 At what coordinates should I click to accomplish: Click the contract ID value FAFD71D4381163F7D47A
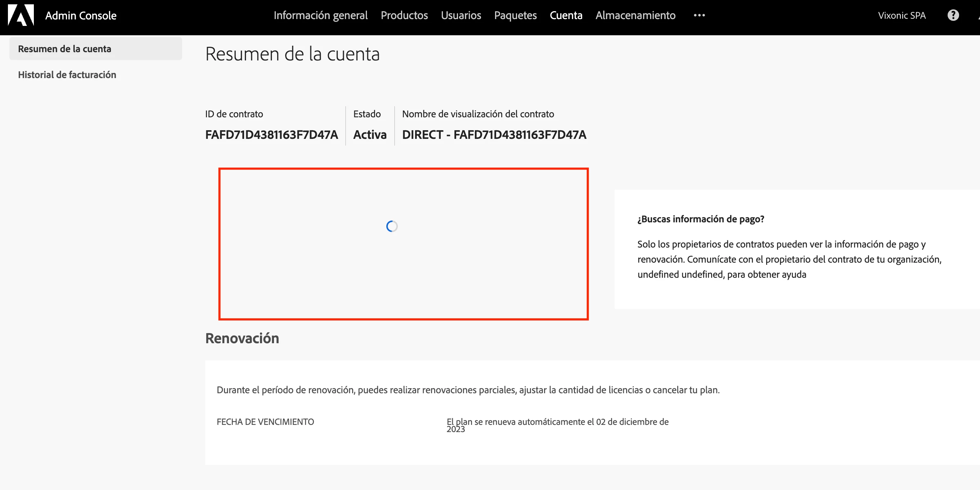[x=271, y=135]
